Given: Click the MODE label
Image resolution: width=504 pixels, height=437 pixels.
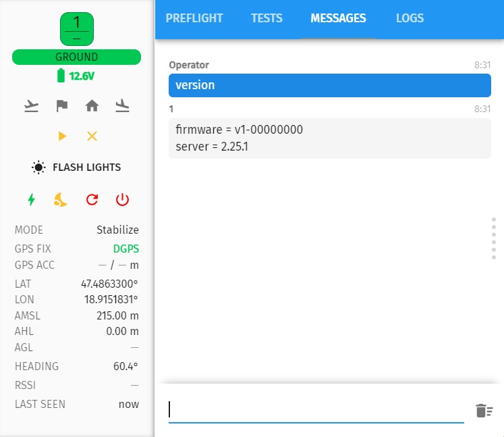Looking at the screenshot, I should pos(29,230).
